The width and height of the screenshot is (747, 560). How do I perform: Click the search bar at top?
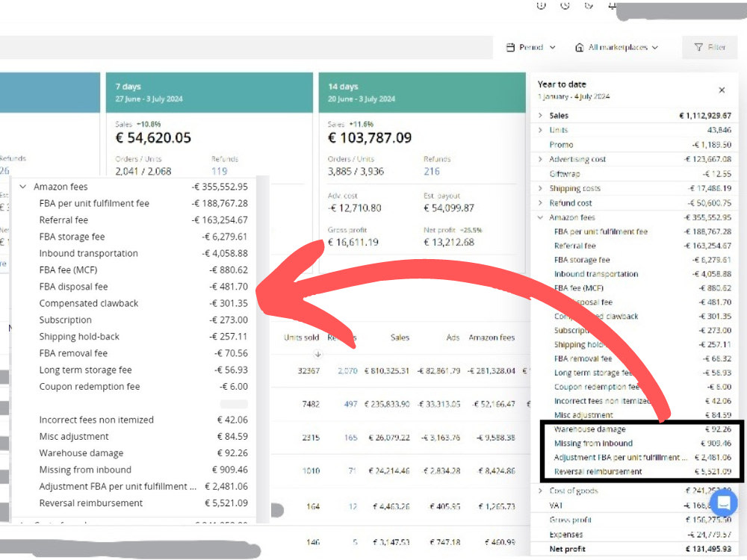(247, 47)
